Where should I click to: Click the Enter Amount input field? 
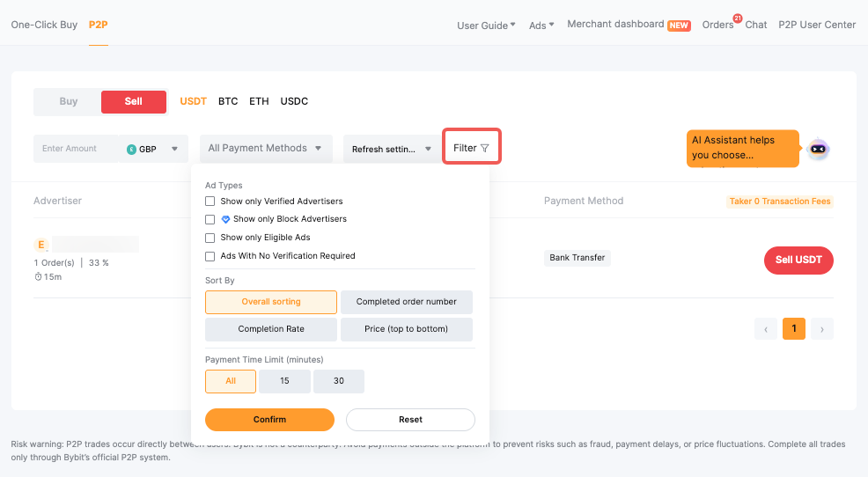77,149
